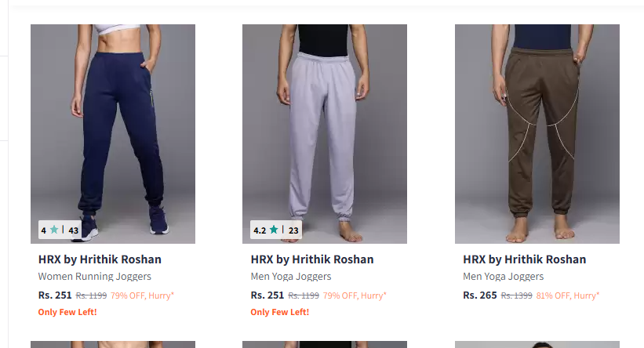Open the Women Running Joggers product title
The width and height of the screenshot is (644, 348).
[x=95, y=277]
